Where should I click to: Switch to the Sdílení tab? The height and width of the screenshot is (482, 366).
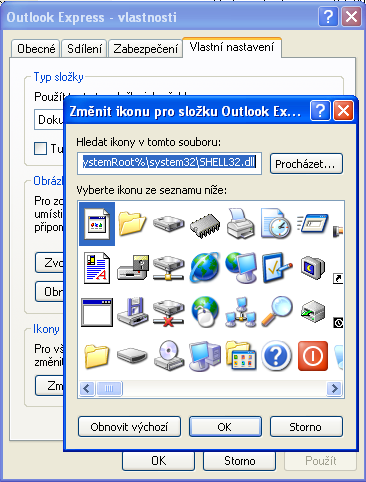click(x=84, y=49)
